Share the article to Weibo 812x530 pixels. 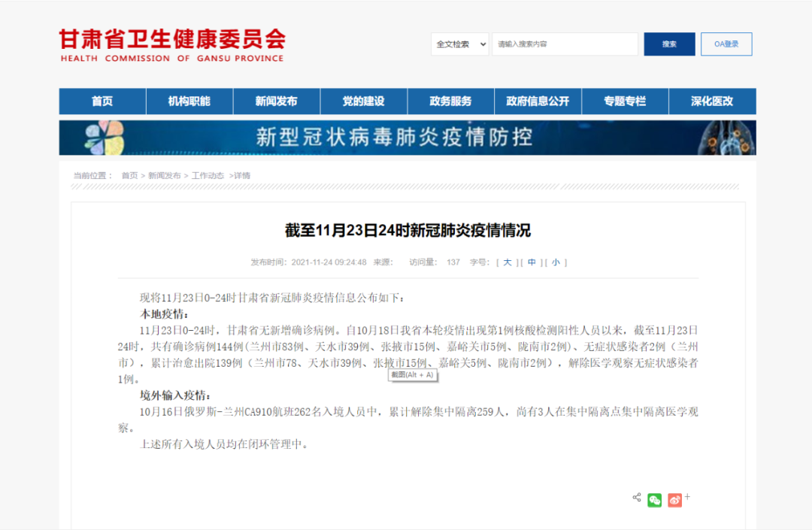674,500
